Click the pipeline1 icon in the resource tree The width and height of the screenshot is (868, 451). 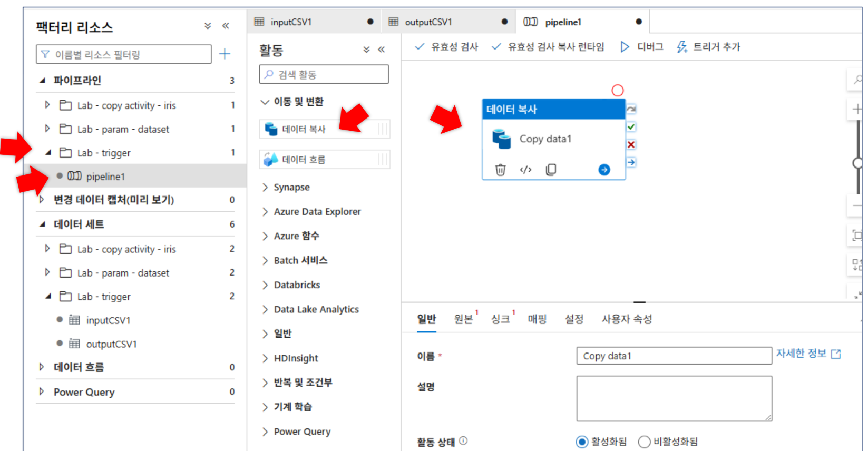(x=74, y=176)
